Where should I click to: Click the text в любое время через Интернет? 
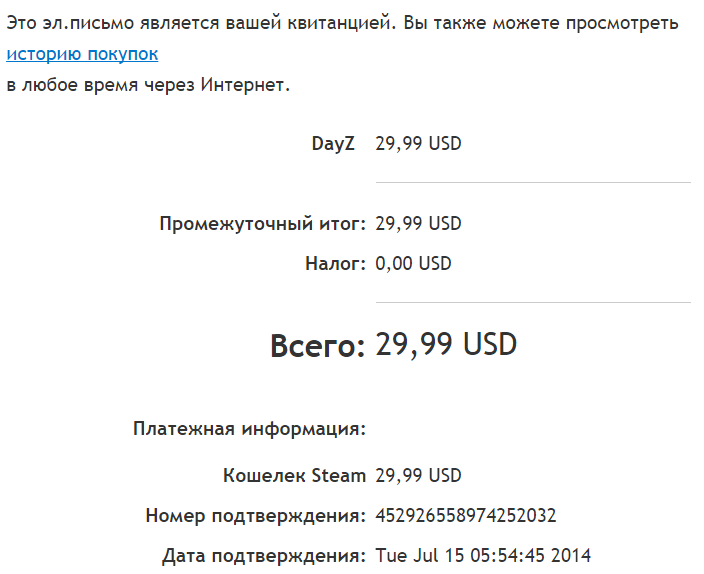[148, 85]
